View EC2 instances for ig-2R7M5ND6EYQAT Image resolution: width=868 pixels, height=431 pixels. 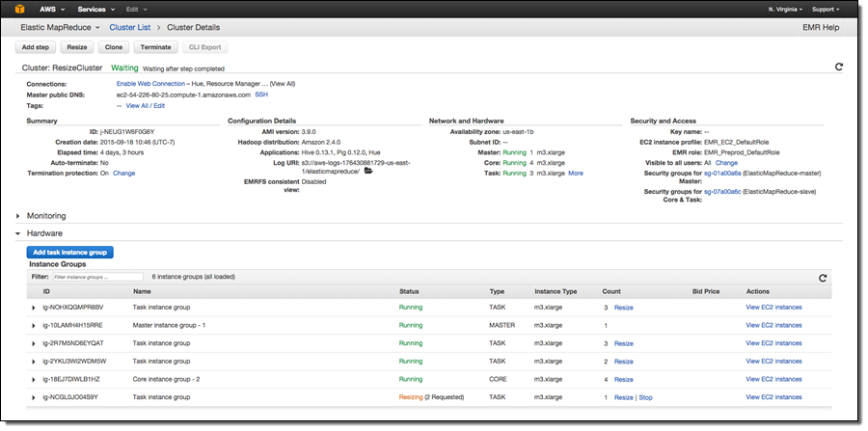(773, 343)
